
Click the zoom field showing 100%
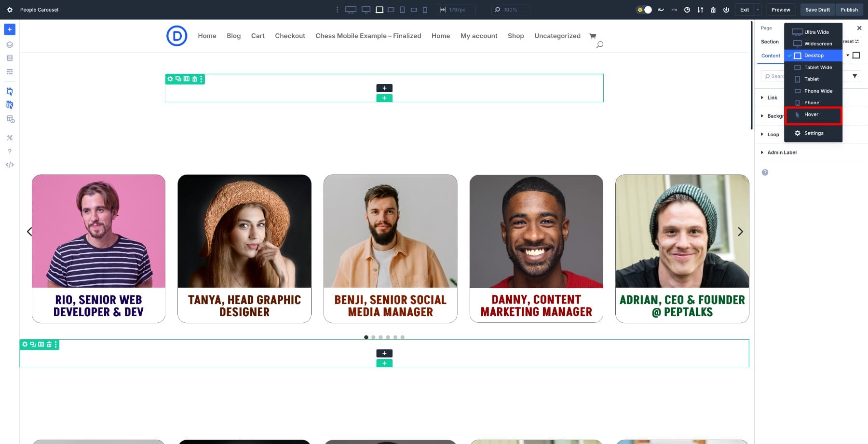coord(511,10)
